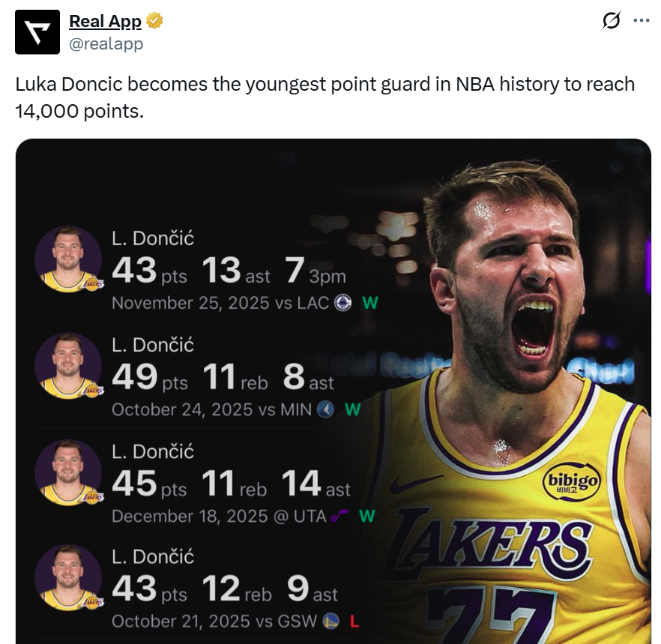This screenshot has width=661, height=644.
Task: Click the @realapp handle
Action: tap(106, 43)
